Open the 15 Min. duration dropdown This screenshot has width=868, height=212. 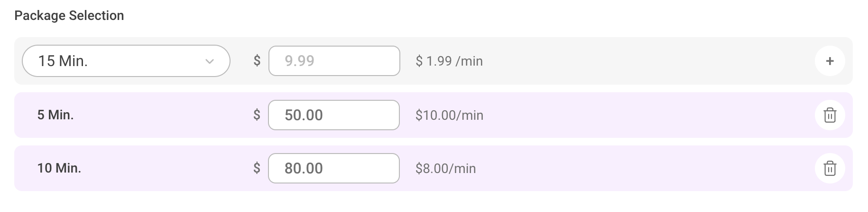coord(126,61)
